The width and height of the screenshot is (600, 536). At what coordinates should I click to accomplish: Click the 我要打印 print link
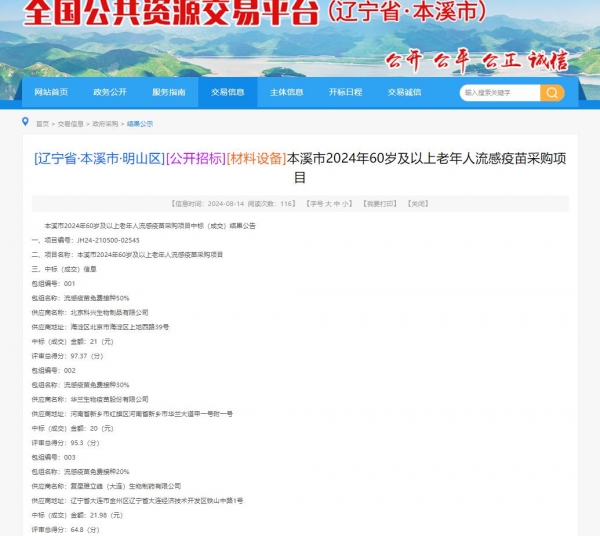pyautogui.click(x=380, y=203)
